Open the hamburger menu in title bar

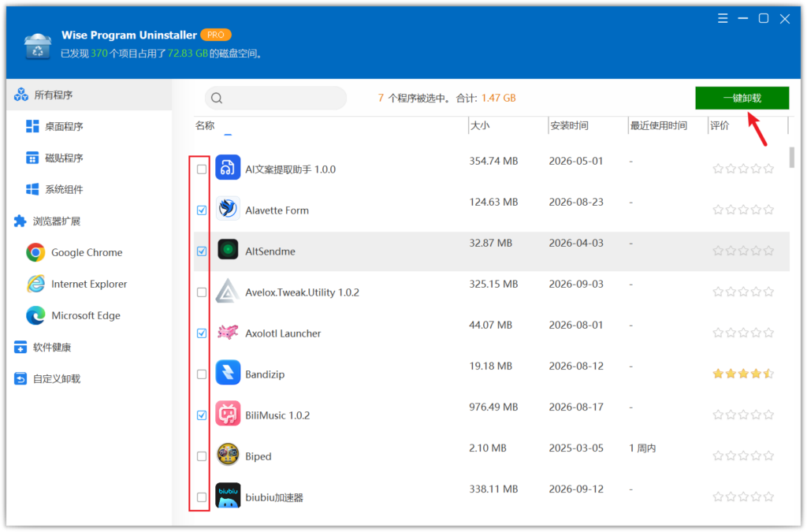pyautogui.click(x=723, y=19)
